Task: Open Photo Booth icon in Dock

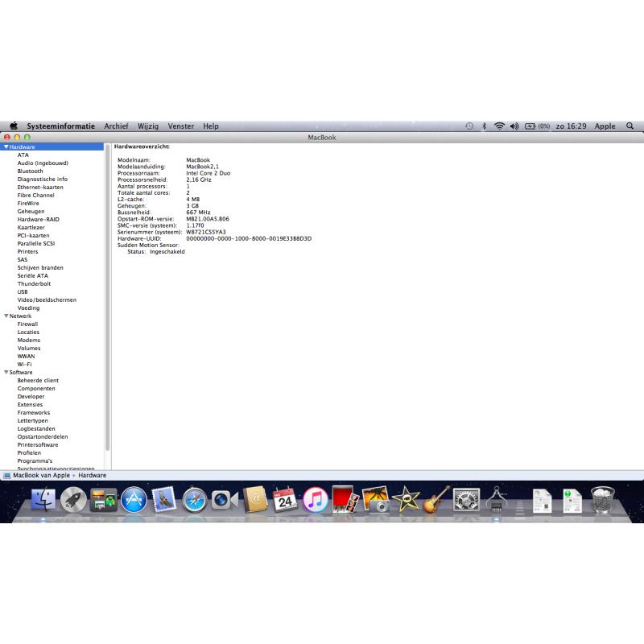Action: click(x=345, y=499)
